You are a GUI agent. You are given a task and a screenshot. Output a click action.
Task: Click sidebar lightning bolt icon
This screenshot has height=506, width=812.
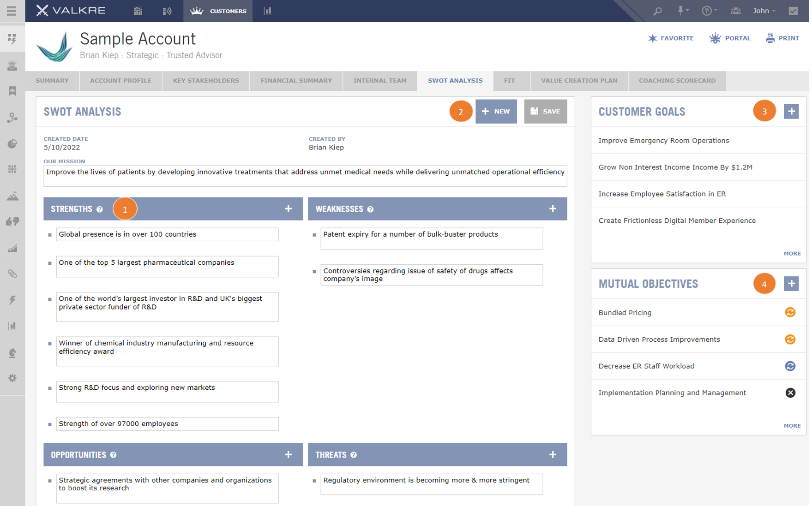coord(12,300)
